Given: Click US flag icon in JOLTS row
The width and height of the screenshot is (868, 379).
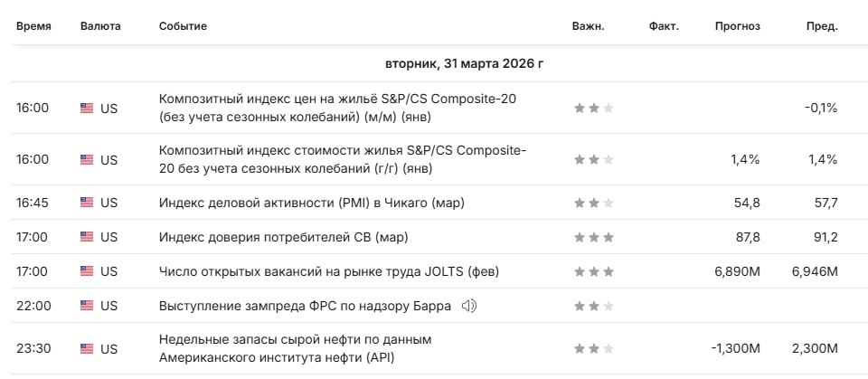Looking at the screenshot, I should [87, 271].
